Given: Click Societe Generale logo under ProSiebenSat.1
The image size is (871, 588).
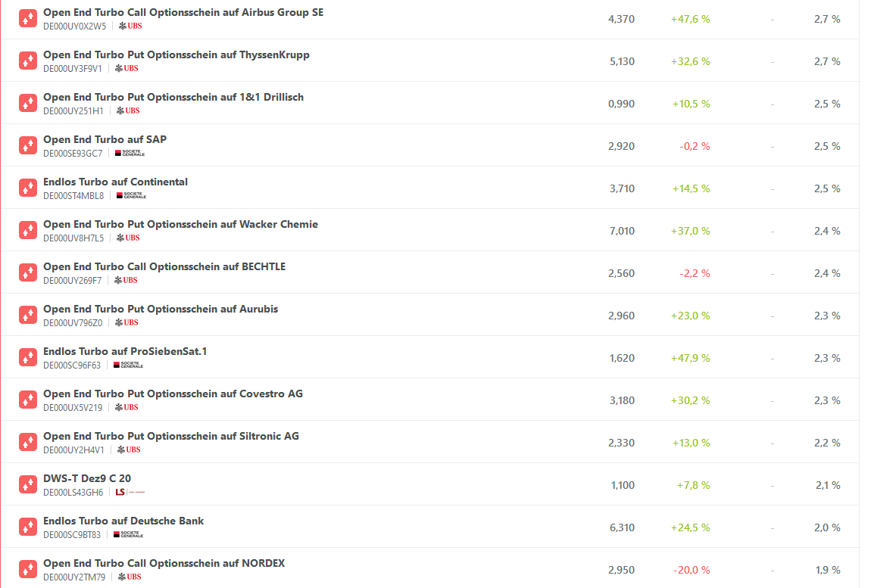Looking at the screenshot, I should click(128, 365).
